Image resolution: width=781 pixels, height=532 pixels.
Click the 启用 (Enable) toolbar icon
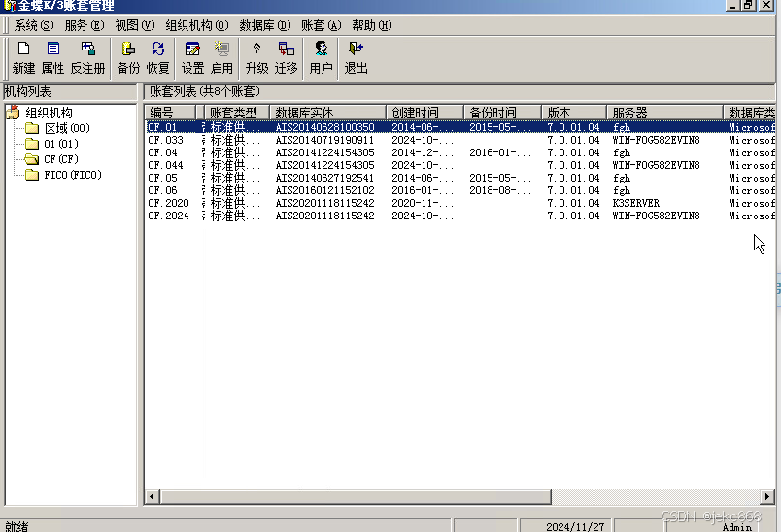(221, 57)
